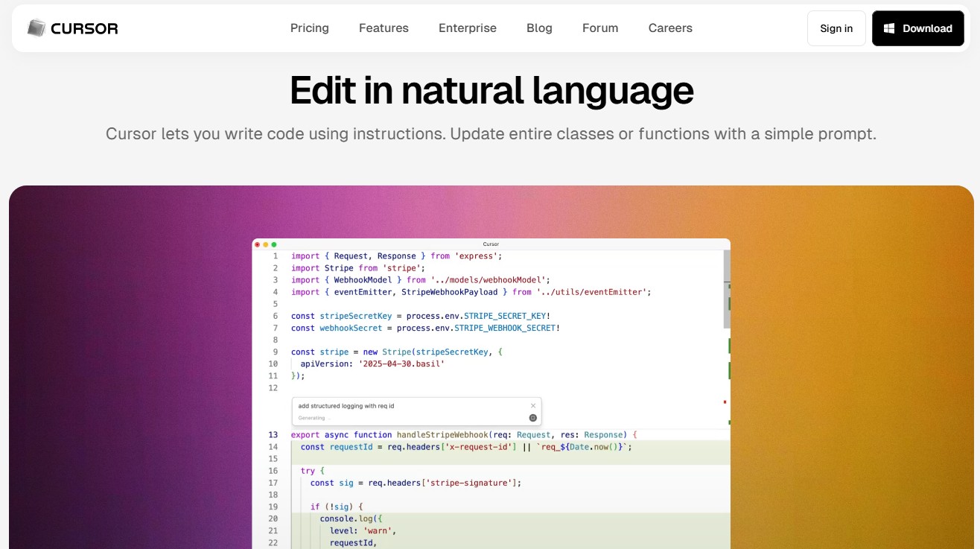Close the inline prompt with the X icon

pyautogui.click(x=533, y=406)
